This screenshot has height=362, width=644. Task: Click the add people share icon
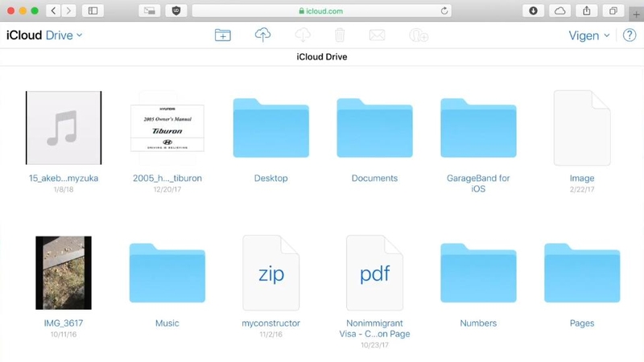(x=419, y=35)
